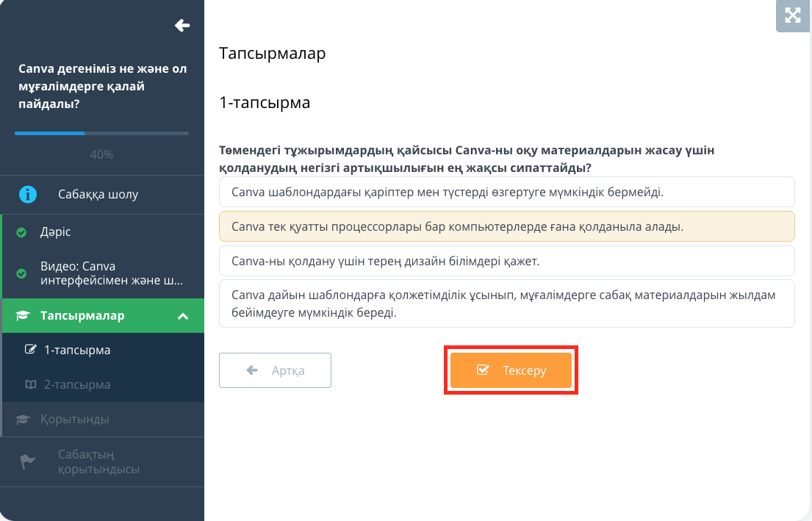812x521 pixels.
Task: Select the answer about дайын шаблондарға қолжетімділік
Action: (x=506, y=303)
